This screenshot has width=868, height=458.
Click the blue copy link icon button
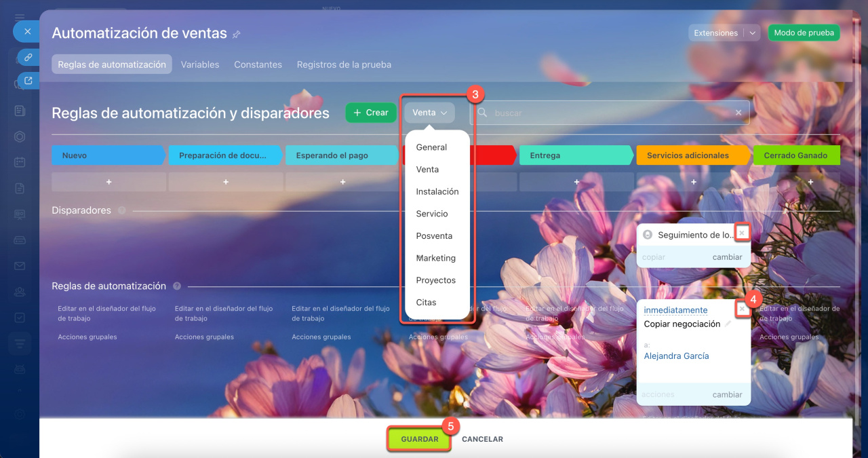[x=28, y=57]
